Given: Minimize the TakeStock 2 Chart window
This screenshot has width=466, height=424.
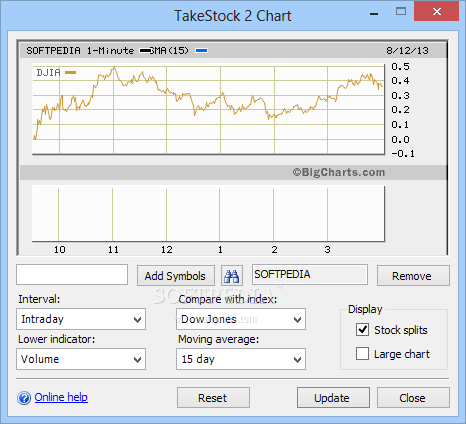Looking at the screenshot, I should coord(374,14).
